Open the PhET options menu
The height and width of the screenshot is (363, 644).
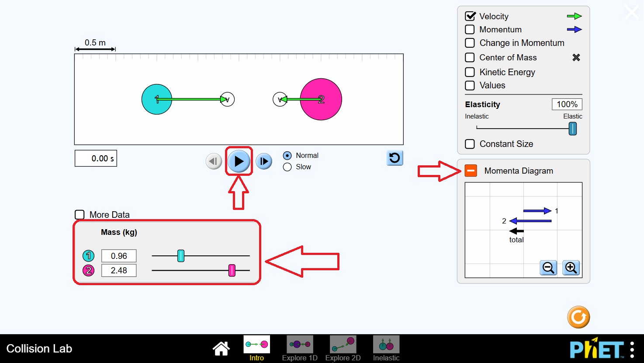(632, 349)
